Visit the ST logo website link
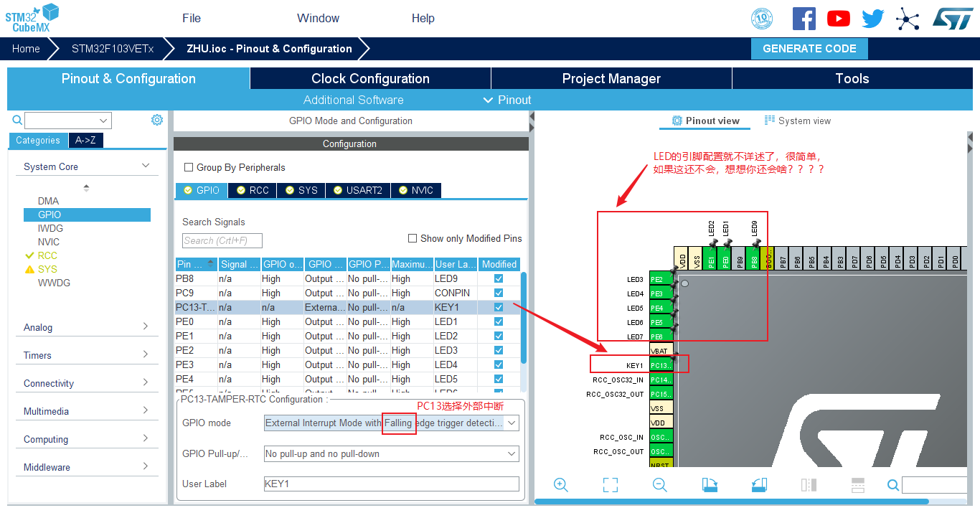The image size is (980, 513). [x=953, y=19]
